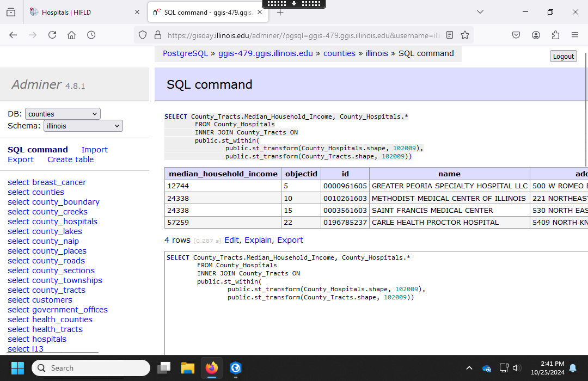Open the DB dropdown showing counties

tap(63, 114)
